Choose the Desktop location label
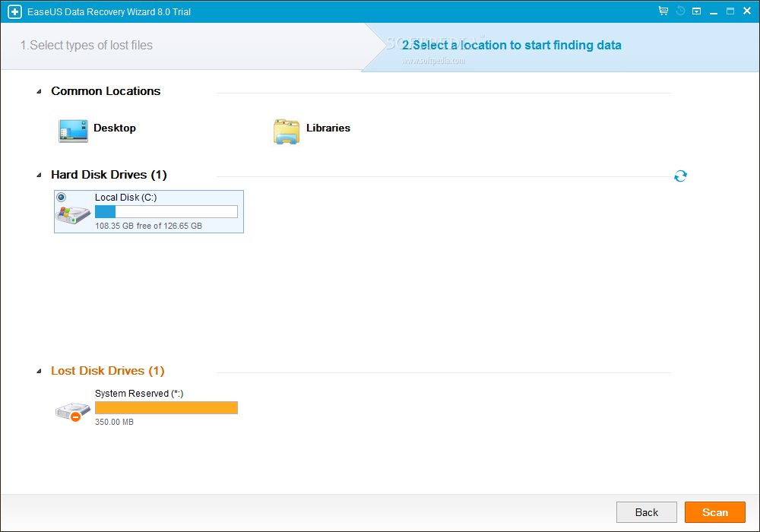The width and height of the screenshot is (760, 532). click(115, 128)
